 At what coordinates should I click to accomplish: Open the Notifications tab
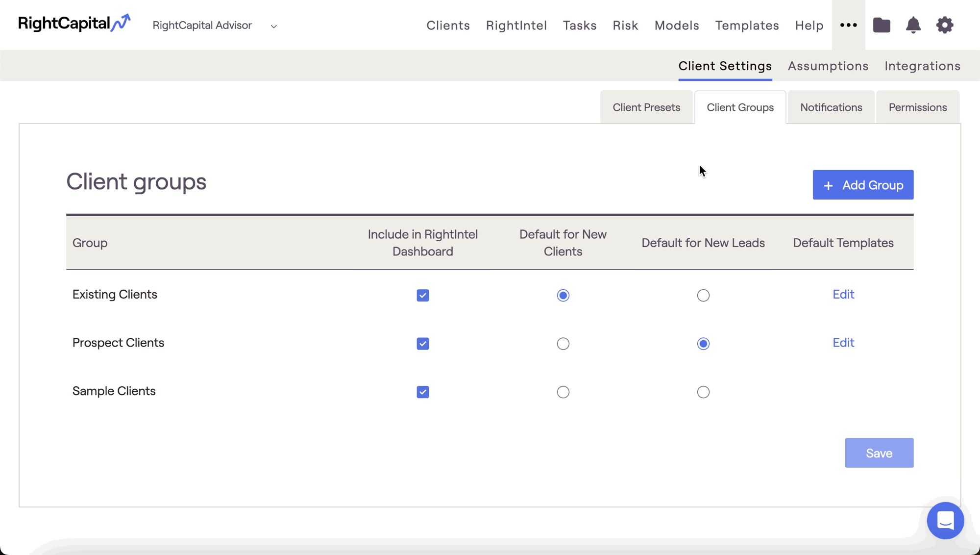click(831, 107)
